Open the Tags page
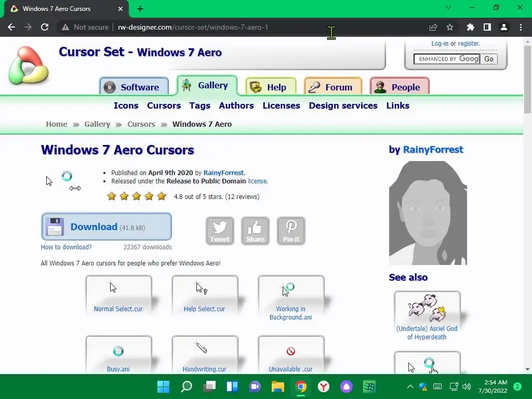Viewport: 532px width, 399px height. pyautogui.click(x=200, y=105)
